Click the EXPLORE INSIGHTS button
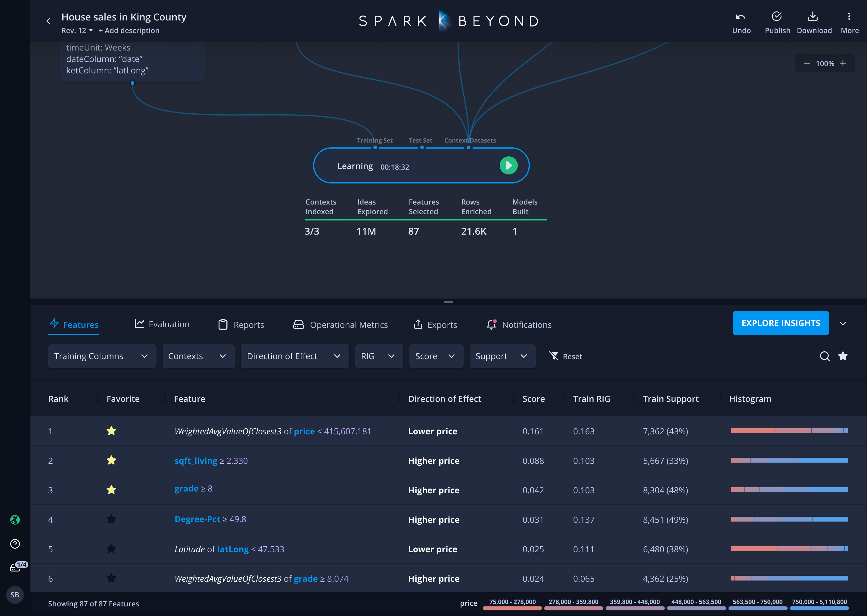Screen dimensions: 867x616 click(x=781, y=323)
